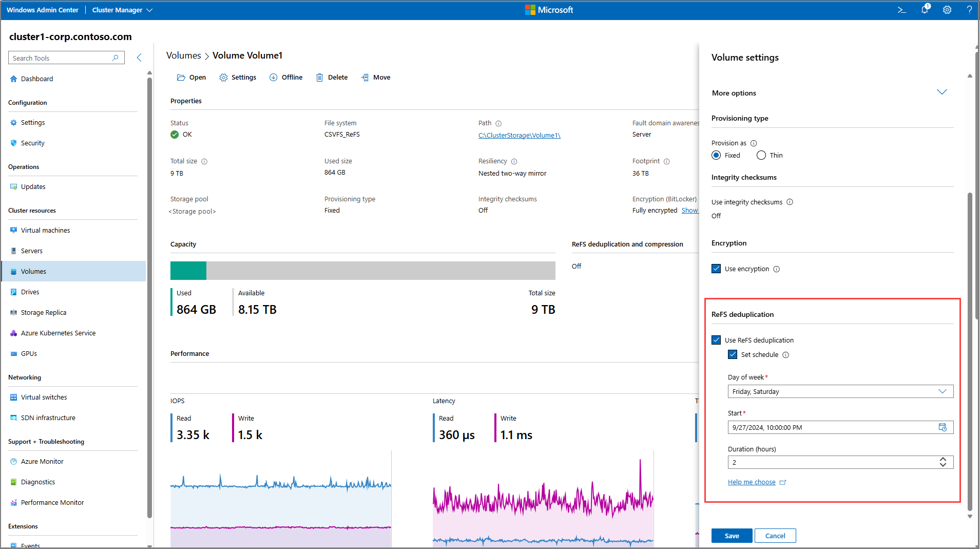Increase the Duration hours stepper

pos(943,459)
